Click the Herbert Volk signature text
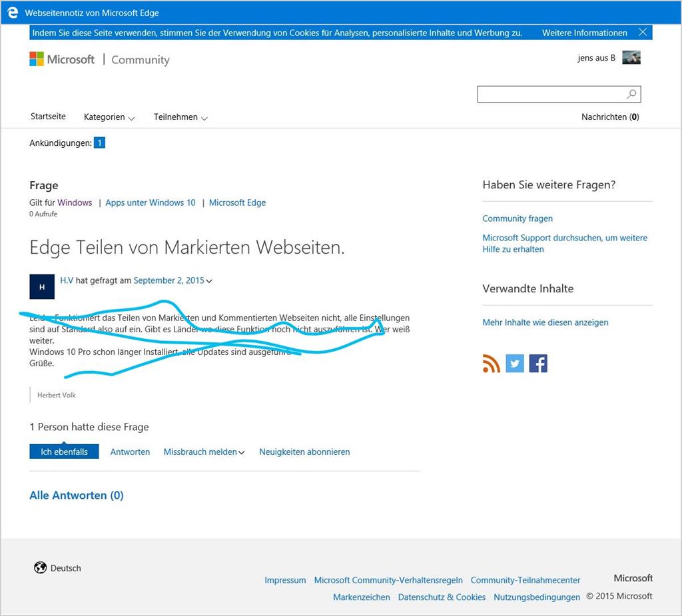The width and height of the screenshot is (682, 616). [57, 395]
